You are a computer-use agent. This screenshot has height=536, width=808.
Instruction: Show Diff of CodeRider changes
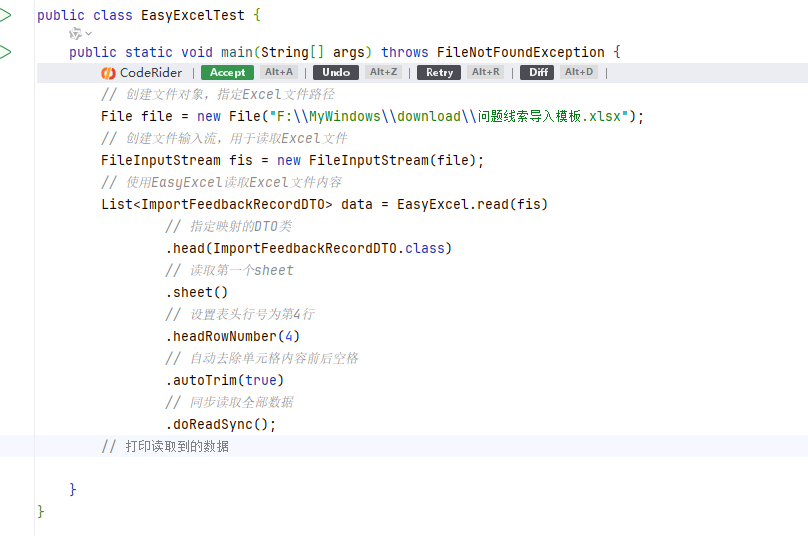537,73
